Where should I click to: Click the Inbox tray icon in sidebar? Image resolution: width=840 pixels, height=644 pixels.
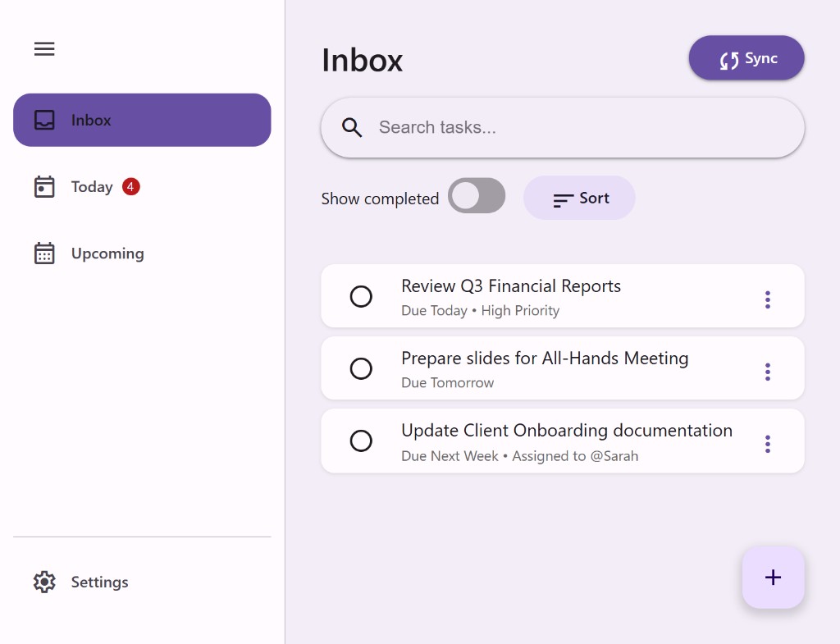(44, 120)
